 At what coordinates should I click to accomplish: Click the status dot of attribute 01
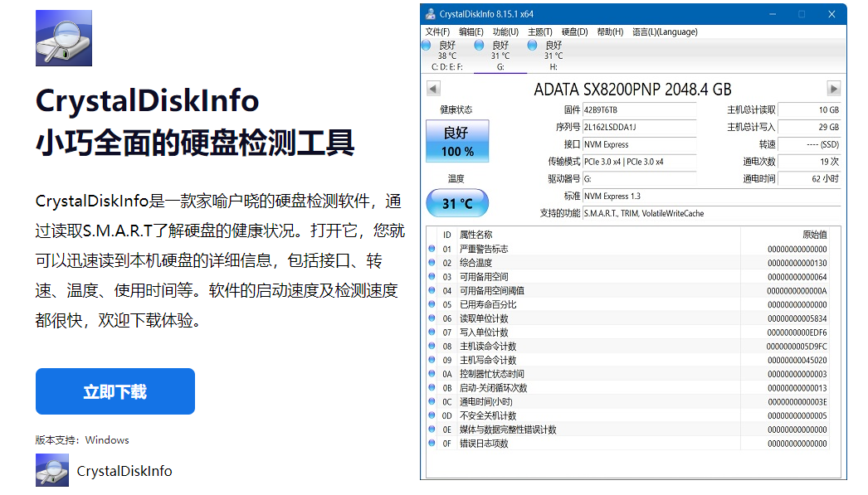(x=432, y=249)
